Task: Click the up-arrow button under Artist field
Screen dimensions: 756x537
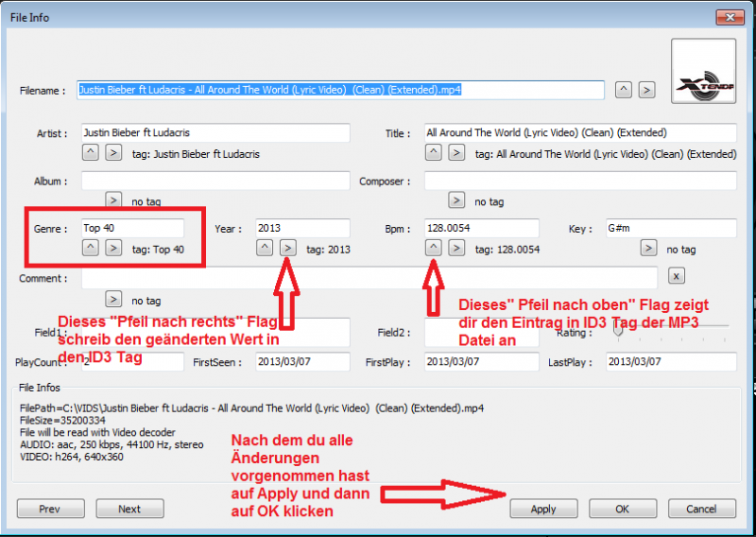Action: (90, 152)
